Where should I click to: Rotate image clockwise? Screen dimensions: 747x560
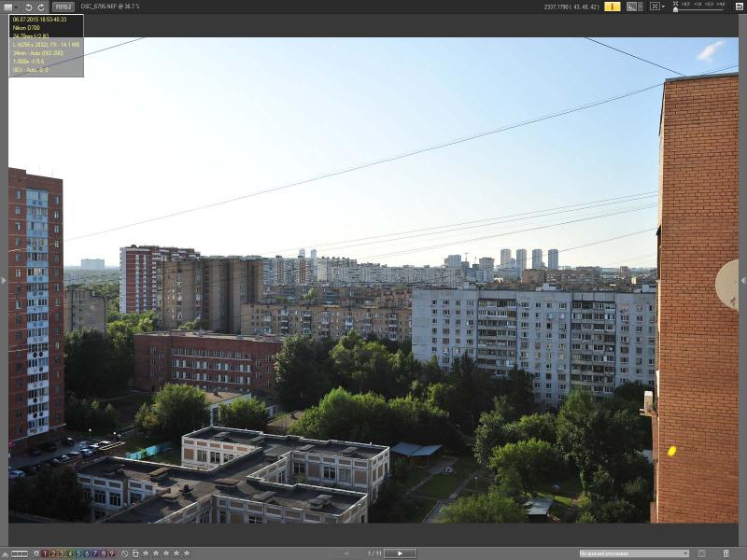[x=41, y=7]
